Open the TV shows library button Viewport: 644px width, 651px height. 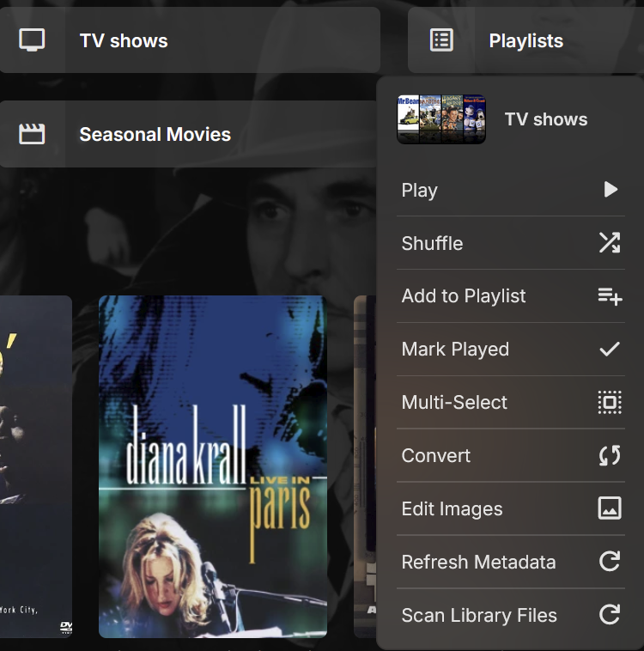click(x=190, y=40)
